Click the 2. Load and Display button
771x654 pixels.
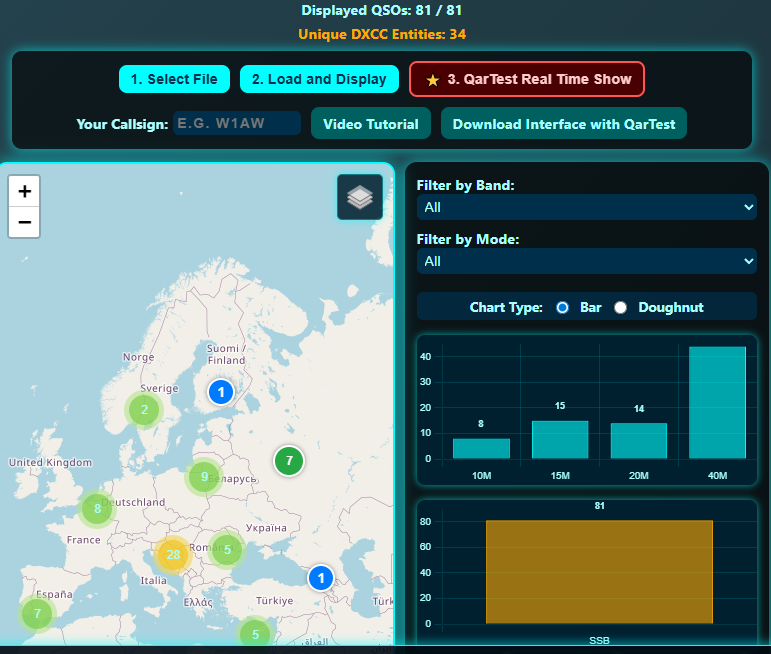coord(319,79)
